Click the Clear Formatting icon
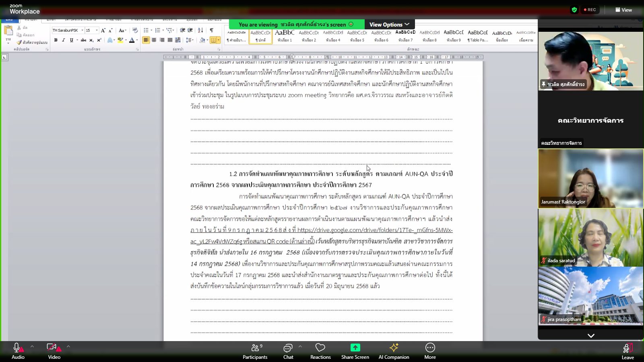Viewport: 644px width, 362px height. (135, 30)
